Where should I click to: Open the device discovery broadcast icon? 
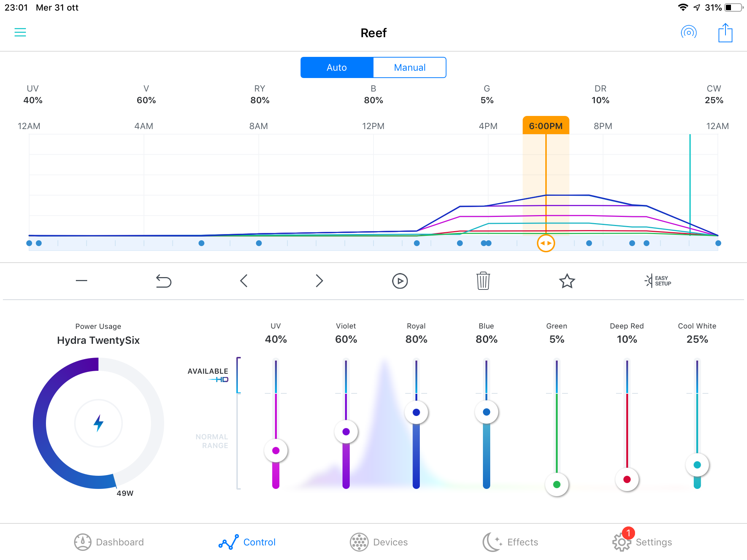pos(689,32)
